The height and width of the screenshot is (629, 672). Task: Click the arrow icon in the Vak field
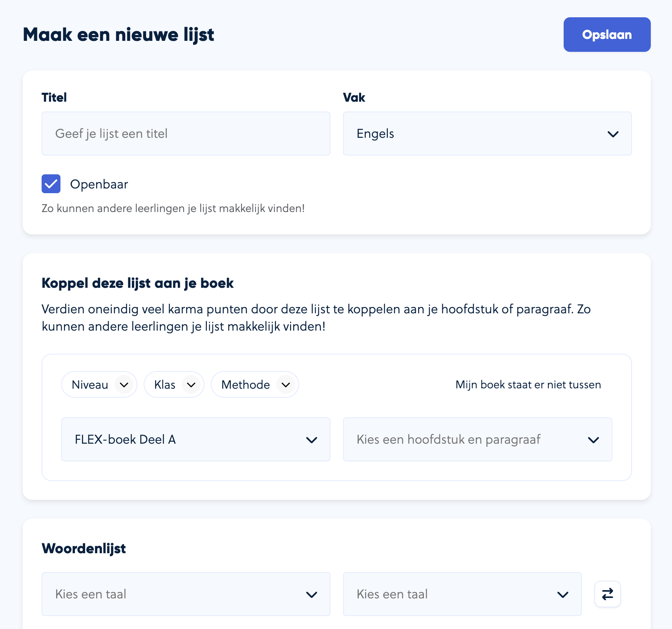[x=613, y=134]
